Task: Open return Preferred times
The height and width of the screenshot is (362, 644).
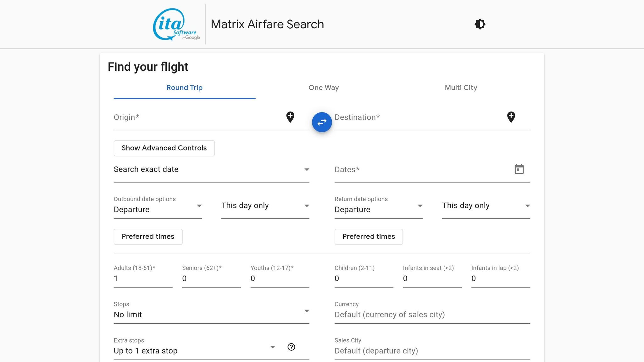Action: click(x=369, y=237)
